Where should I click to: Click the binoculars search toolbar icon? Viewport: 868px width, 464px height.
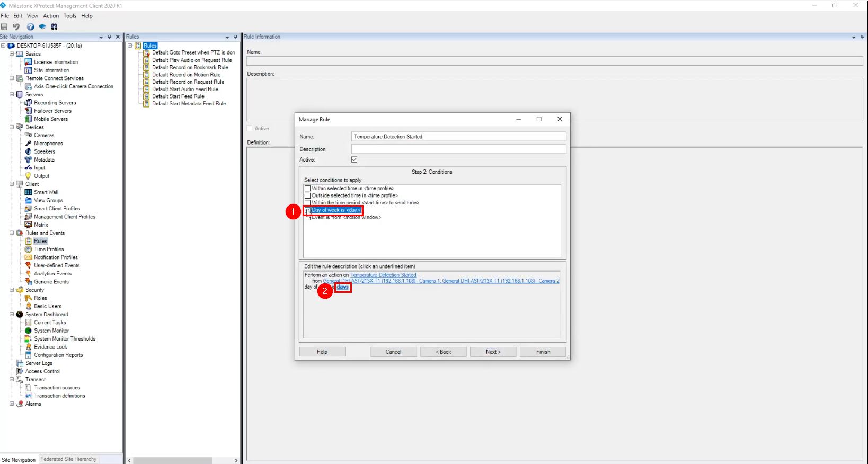(54, 26)
